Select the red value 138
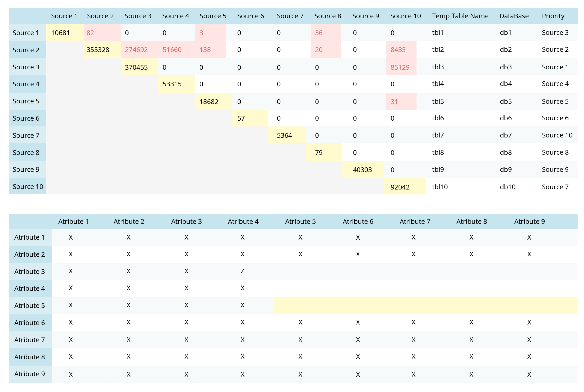This screenshot has width=584, height=392. [205, 50]
